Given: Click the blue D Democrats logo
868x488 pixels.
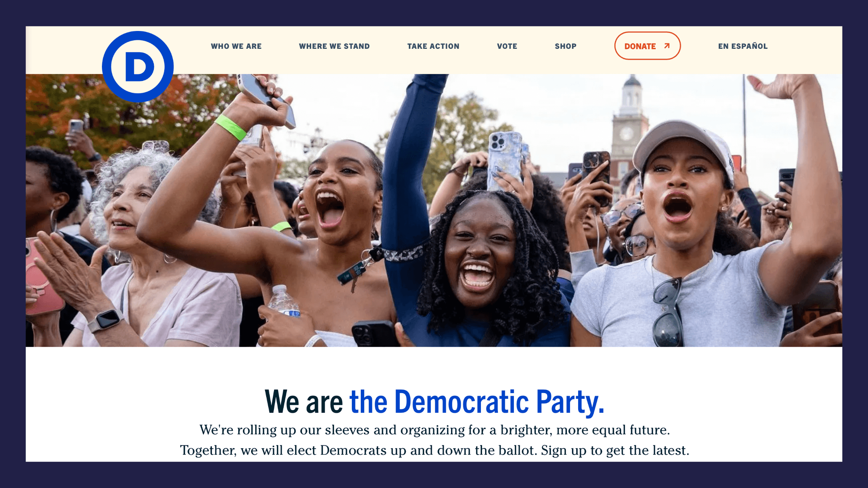Looking at the screenshot, I should [138, 67].
